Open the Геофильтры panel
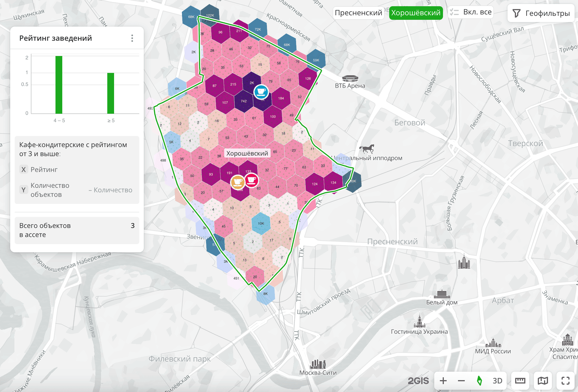This screenshot has width=578, height=392. pyautogui.click(x=541, y=13)
